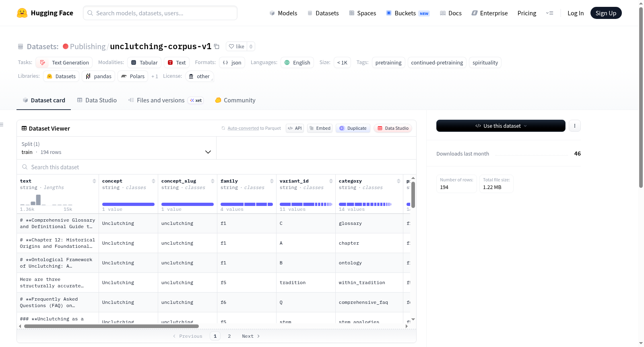Click the Duplicate button
644x347 pixels.
[353, 128]
